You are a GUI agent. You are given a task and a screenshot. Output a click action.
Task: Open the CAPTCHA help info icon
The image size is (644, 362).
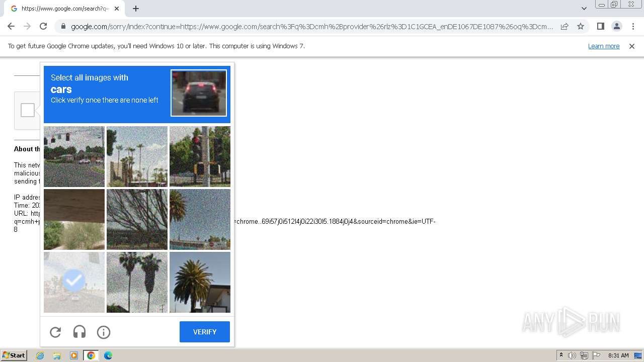104,332
